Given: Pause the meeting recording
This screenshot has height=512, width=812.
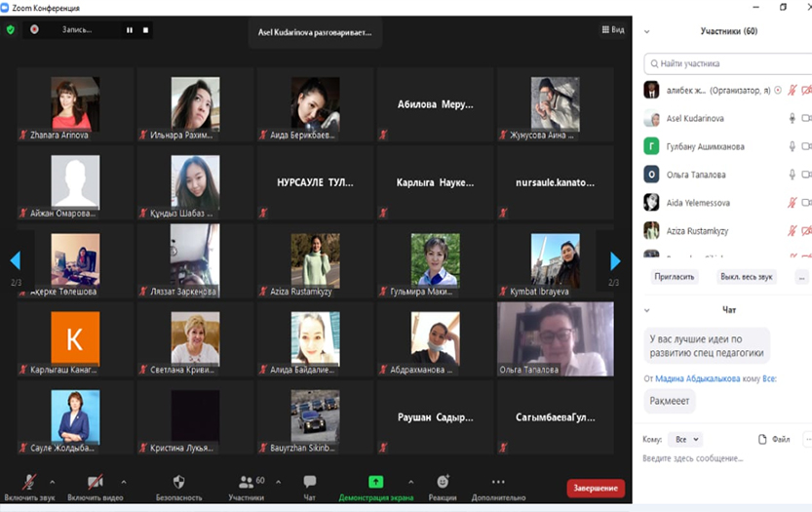Looking at the screenshot, I should (x=129, y=30).
